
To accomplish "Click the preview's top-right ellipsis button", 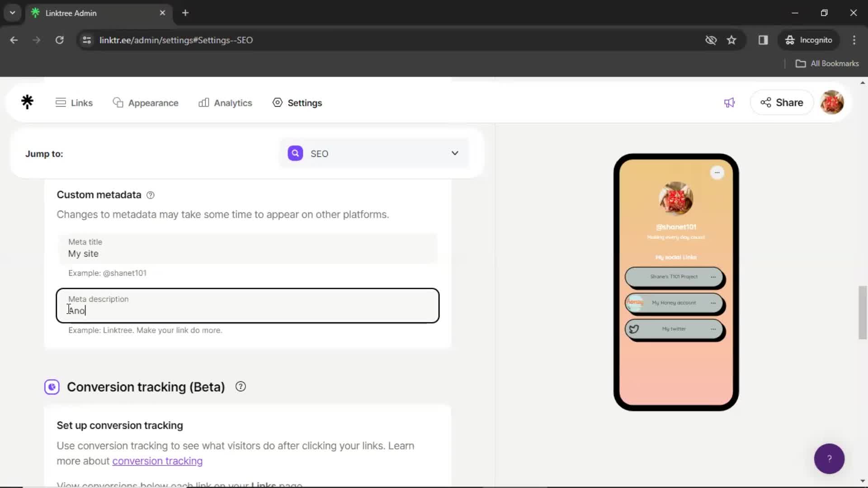I will point(717,173).
